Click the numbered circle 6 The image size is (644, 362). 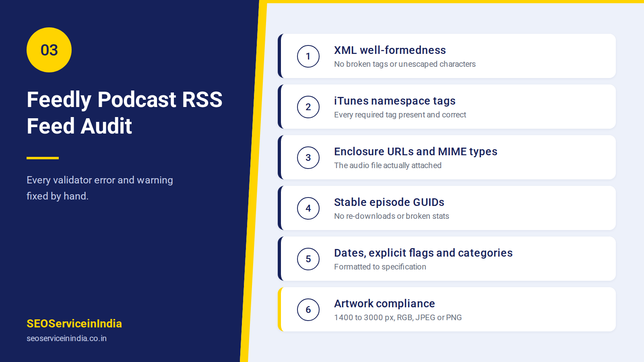tap(308, 310)
